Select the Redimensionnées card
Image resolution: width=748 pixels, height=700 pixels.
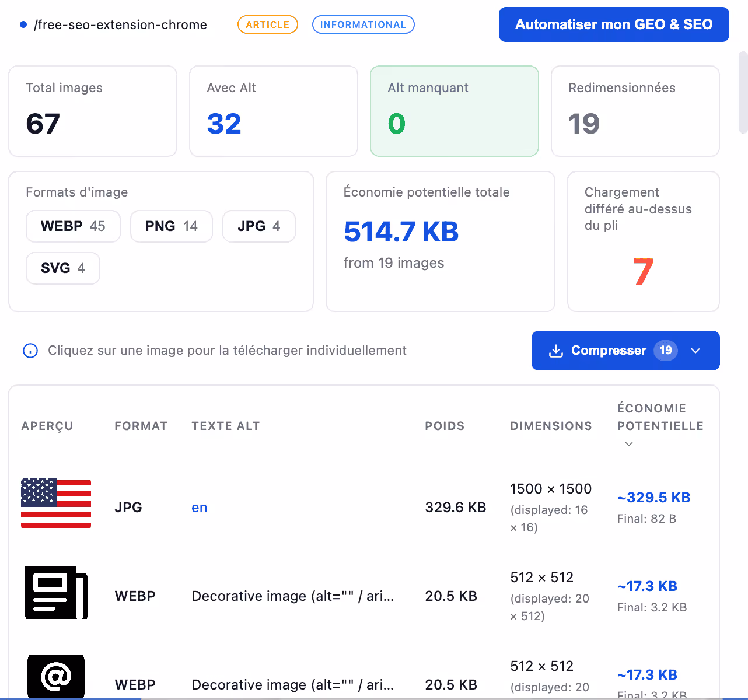(x=635, y=111)
